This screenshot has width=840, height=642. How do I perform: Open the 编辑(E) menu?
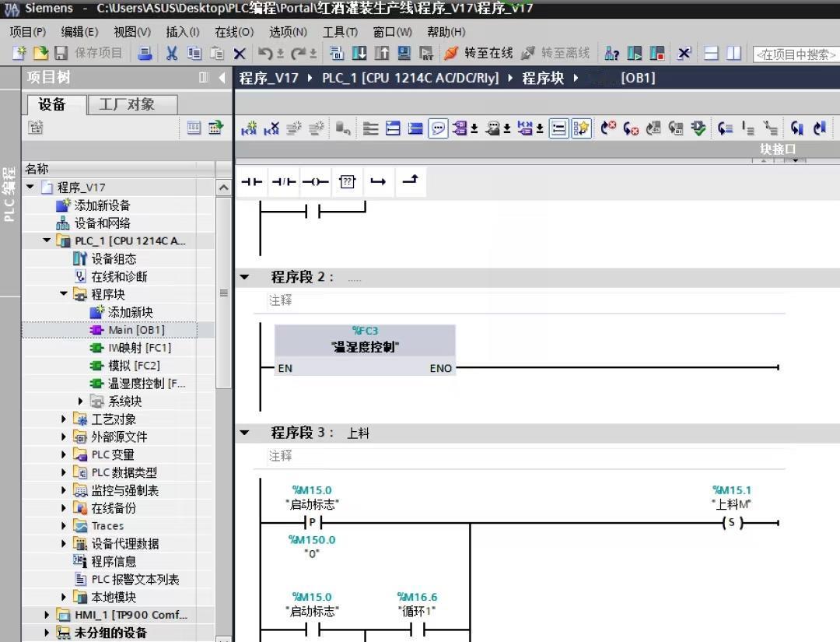coord(79,32)
